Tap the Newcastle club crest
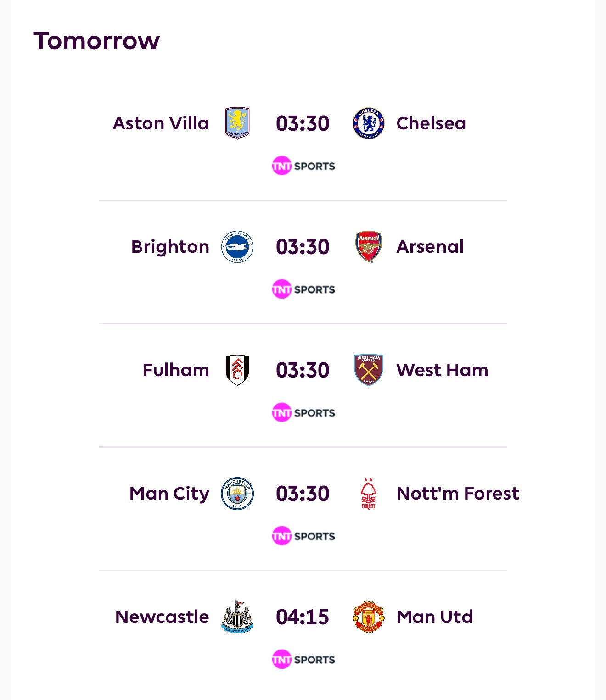This screenshot has width=606, height=700. coord(237,617)
